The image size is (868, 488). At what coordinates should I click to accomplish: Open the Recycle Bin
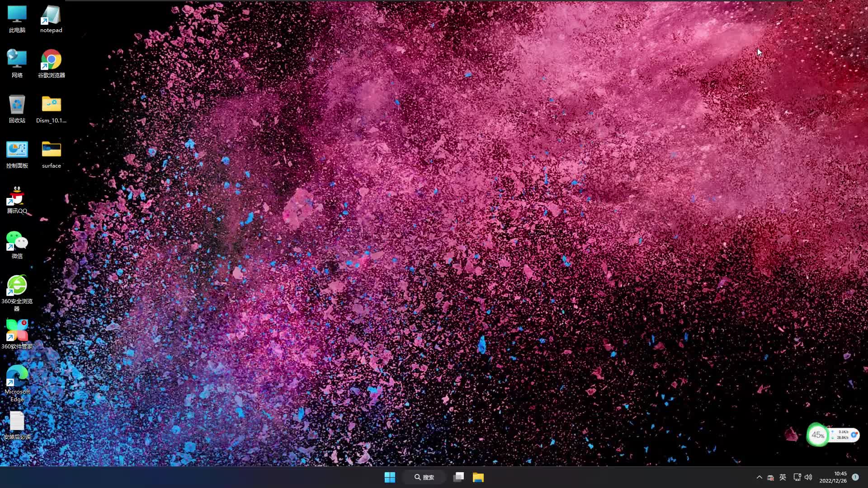[17, 104]
